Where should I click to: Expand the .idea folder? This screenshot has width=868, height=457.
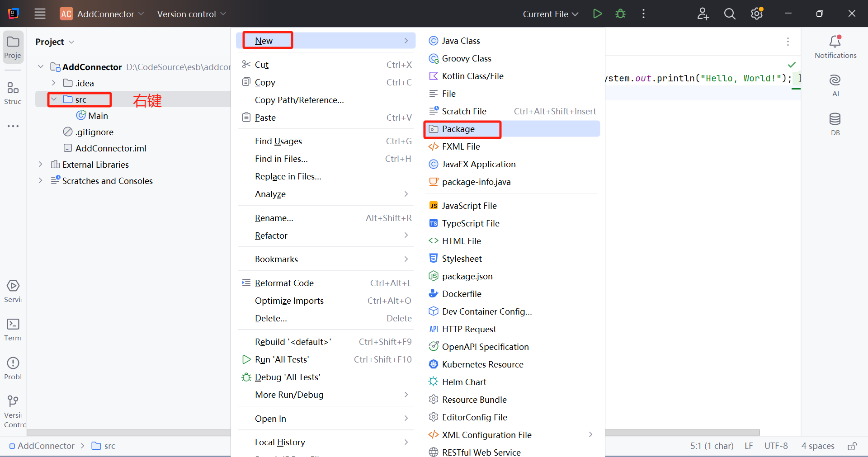(54, 83)
